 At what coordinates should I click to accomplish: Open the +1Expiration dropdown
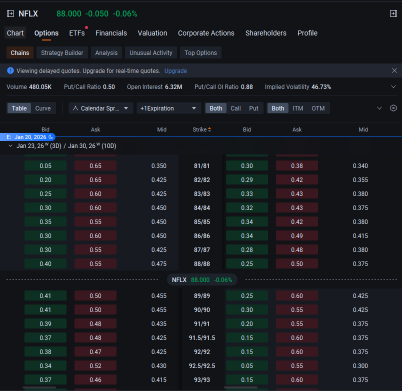coord(169,108)
